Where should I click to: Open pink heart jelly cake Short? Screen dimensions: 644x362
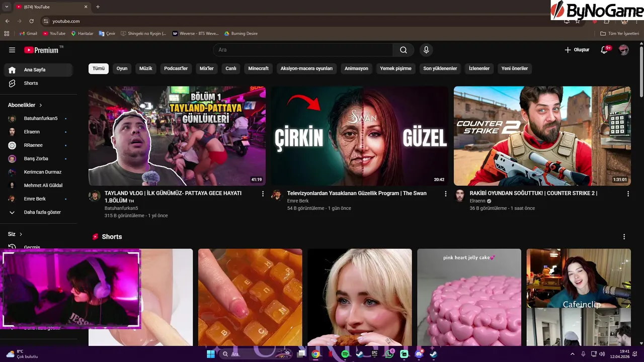click(469, 297)
